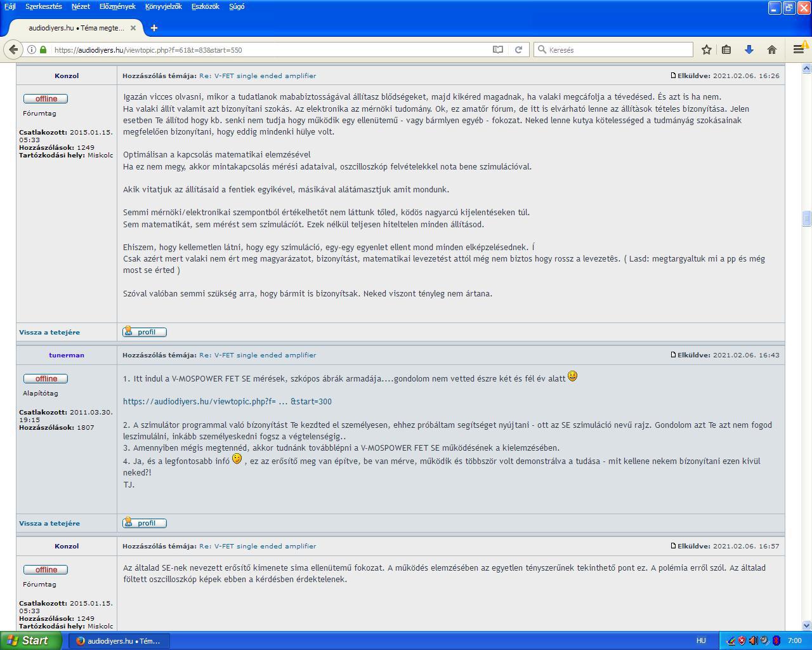Click the scrollbar up arrow
Image resolution: width=812 pixels, height=650 pixels.
(807, 68)
